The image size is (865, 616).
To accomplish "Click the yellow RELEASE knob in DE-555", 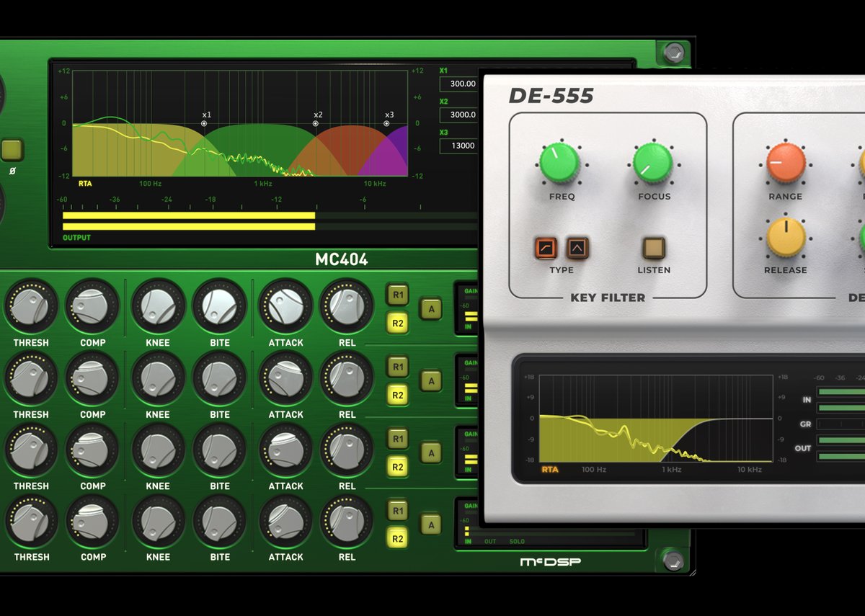I will [x=786, y=237].
